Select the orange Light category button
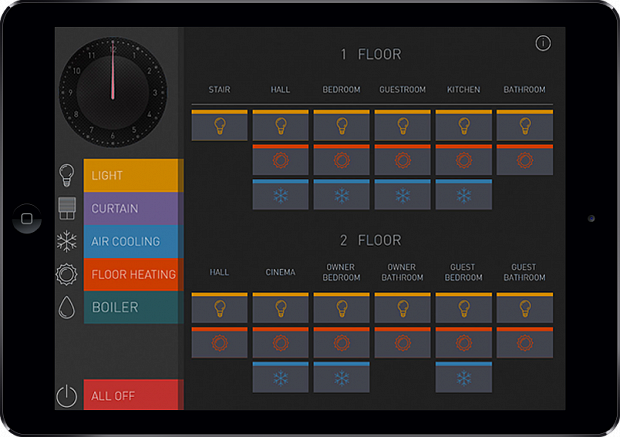 [x=133, y=176]
